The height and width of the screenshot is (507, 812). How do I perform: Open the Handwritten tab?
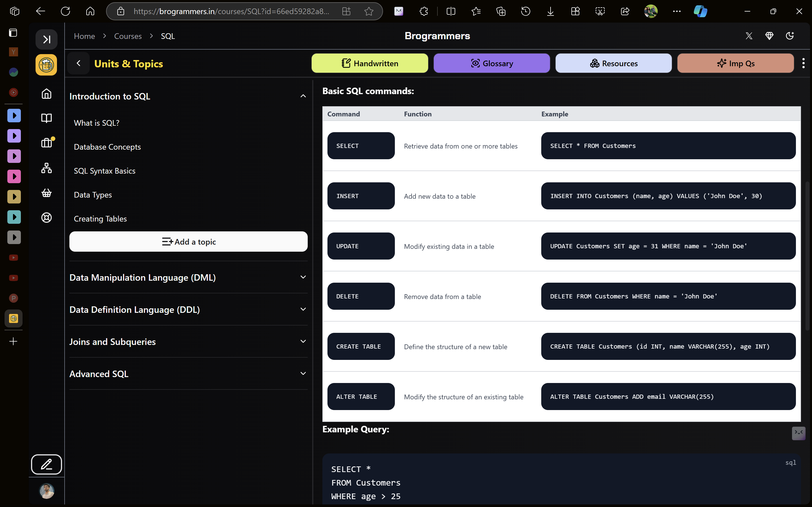click(x=370, y=63)
